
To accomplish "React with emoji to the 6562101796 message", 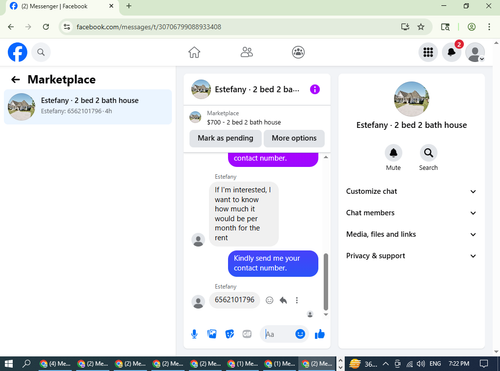I will 269,300.
